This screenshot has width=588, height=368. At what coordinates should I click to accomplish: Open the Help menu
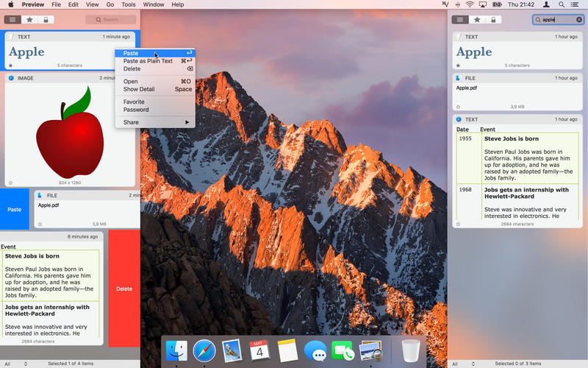point(178,4)
